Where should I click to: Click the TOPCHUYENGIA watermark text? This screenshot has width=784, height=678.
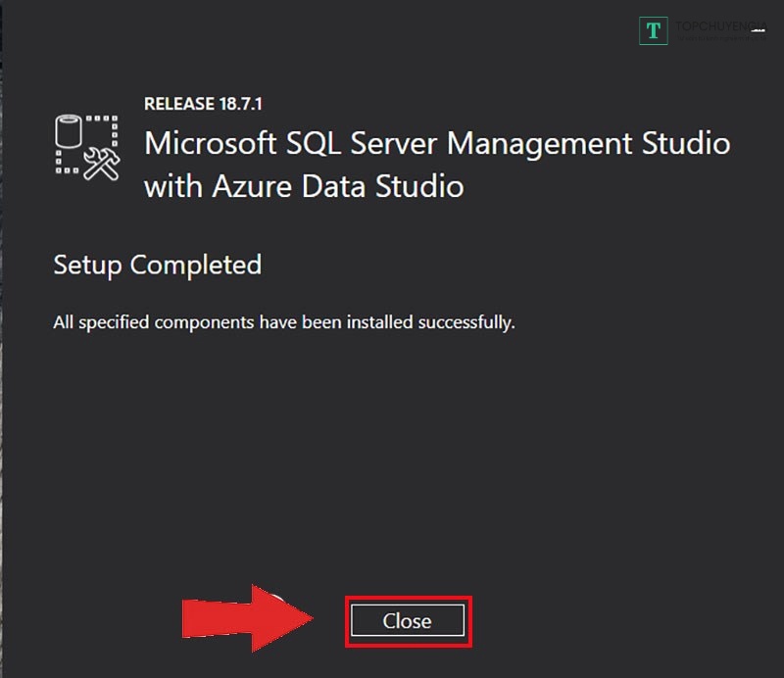(718, 27)
